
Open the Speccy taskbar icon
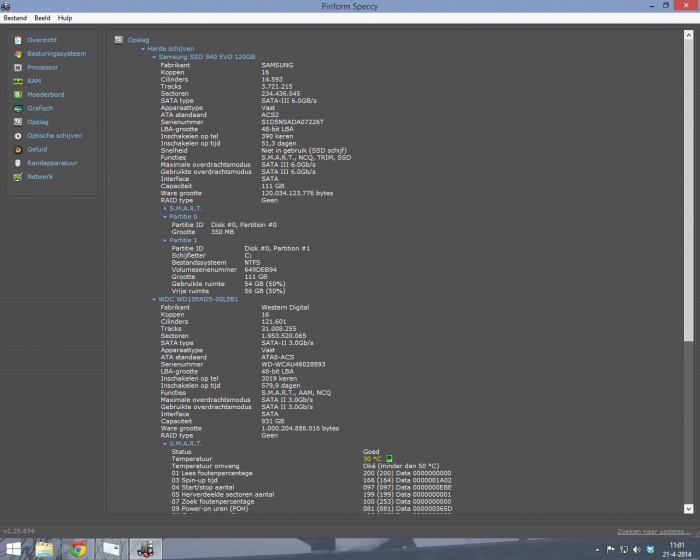146,549
